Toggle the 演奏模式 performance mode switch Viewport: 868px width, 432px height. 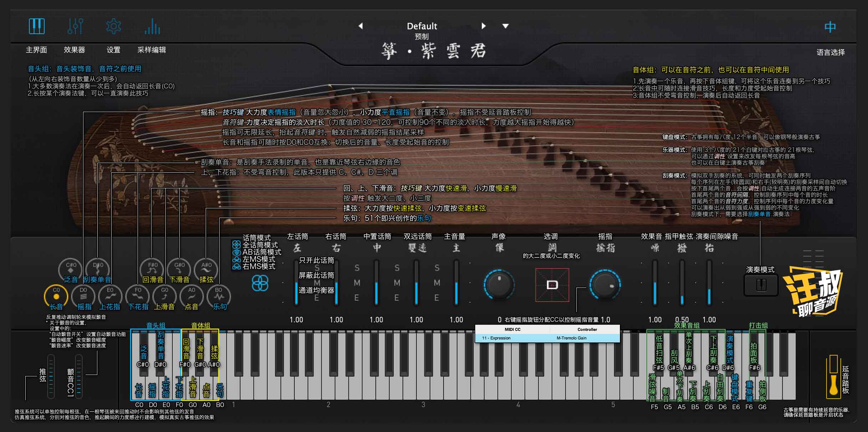(x=761, y=285)
